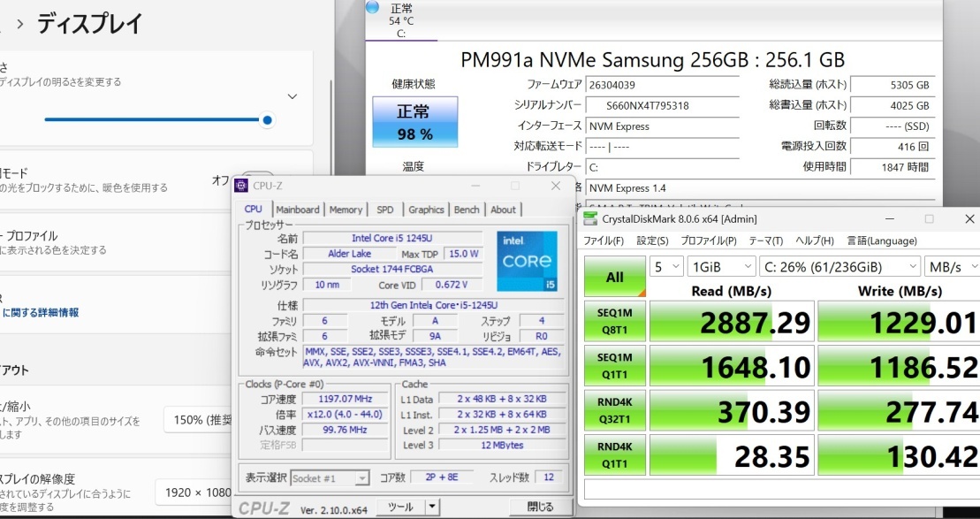Screen dimensions: 980x519
Task: Open the 150% scale dropdown in Settings
Action: (198, 420)
